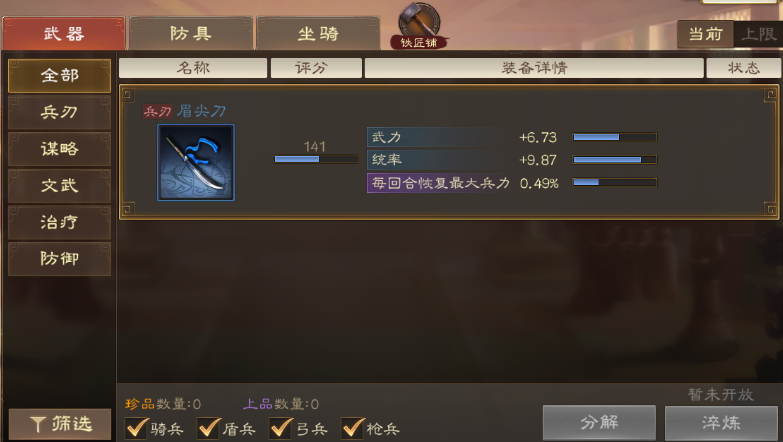Disable the 枪兵 checkbox
This screenshot has width=783, height=442.
[x=353, y=428]
